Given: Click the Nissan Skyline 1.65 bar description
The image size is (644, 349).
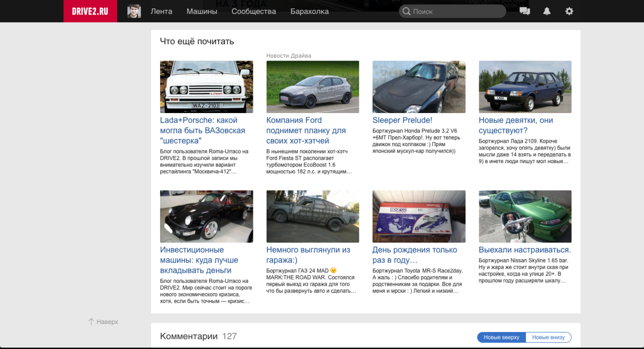Looking at the screenshot, I should (524, 270).
